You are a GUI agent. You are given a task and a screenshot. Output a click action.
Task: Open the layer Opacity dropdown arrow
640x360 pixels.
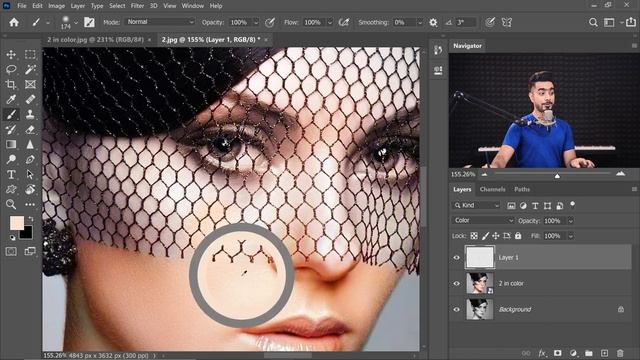pos(571,221)
